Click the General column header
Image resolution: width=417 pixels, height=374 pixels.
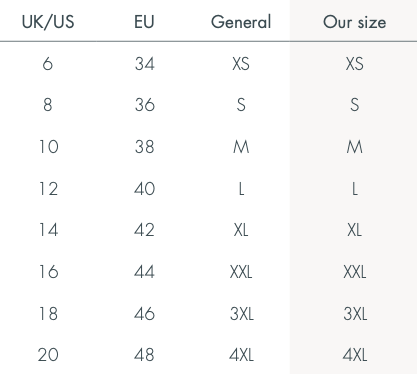pos(241,22)
